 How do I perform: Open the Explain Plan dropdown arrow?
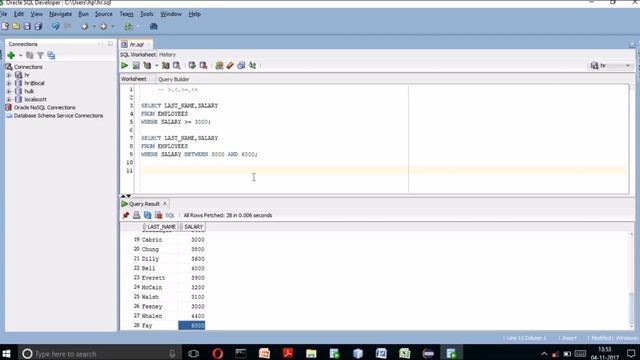156,66
